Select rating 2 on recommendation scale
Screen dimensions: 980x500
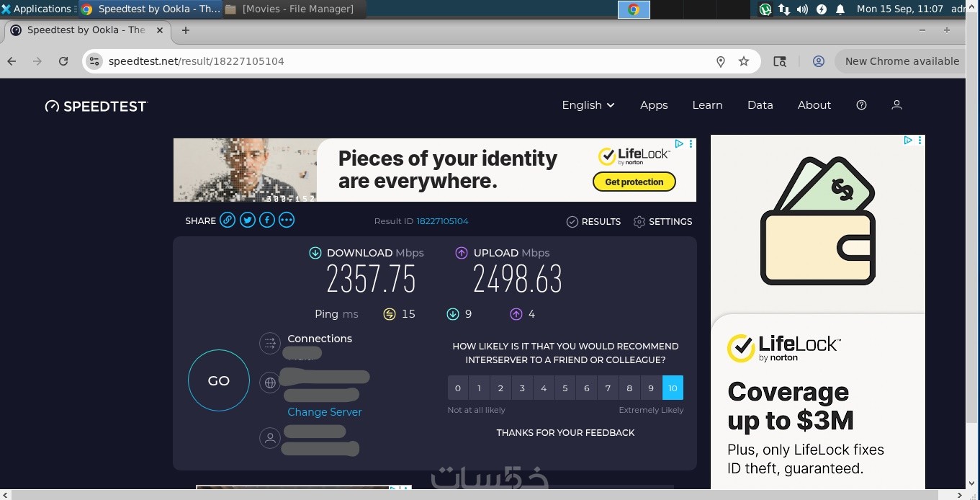(x=500, y=388)
